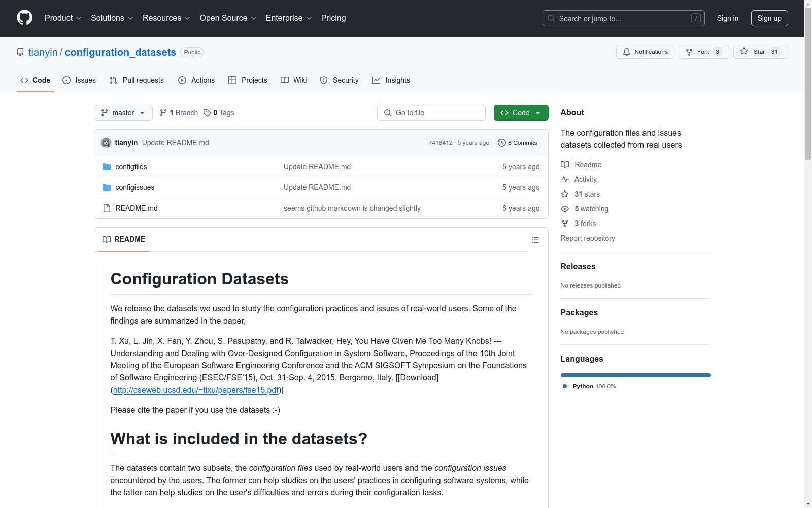This screenshot has width=812, height=508.
Task: Click the Python language bar
Action: [636, 375]
